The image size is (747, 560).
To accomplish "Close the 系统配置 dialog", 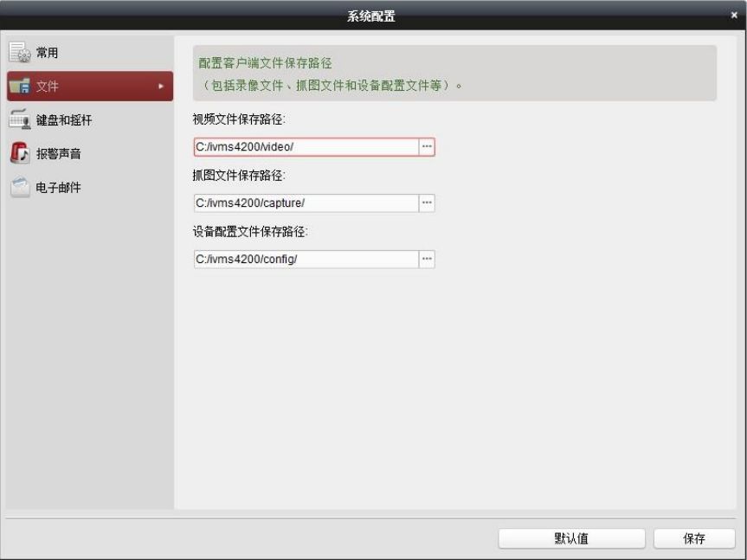I will [734, 16].
